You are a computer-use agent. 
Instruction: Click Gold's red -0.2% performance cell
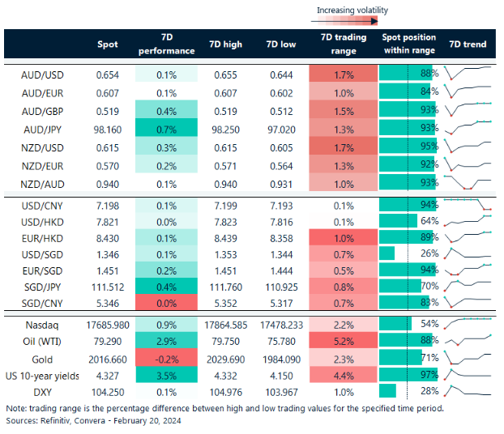(x=167, y=359)
